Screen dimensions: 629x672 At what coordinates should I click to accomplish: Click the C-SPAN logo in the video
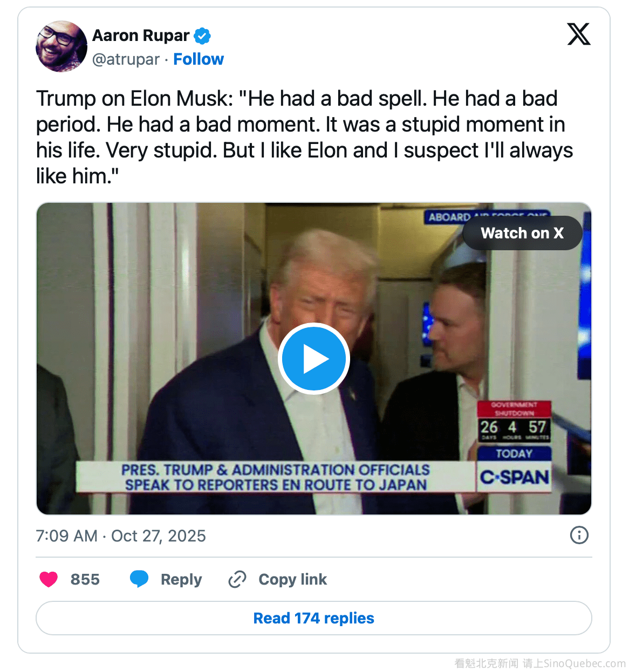click(514, 477)
